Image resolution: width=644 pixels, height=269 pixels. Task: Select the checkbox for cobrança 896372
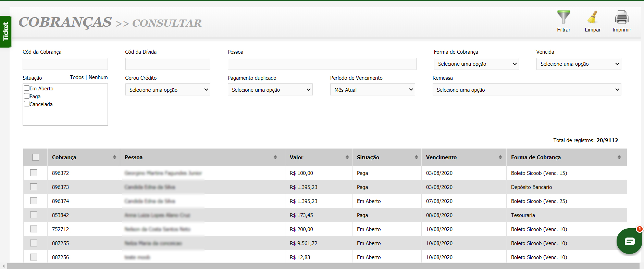click(34, 173)
